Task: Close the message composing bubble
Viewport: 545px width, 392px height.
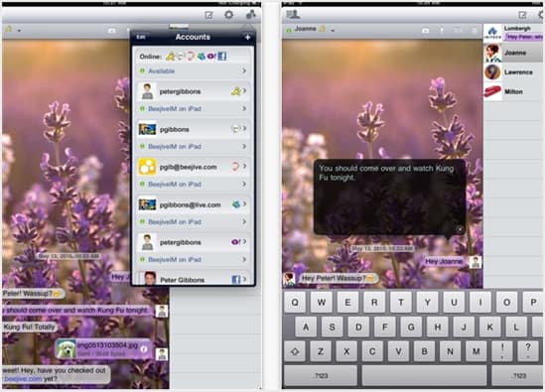Action: pyautogui.click(x=460, y=228)
